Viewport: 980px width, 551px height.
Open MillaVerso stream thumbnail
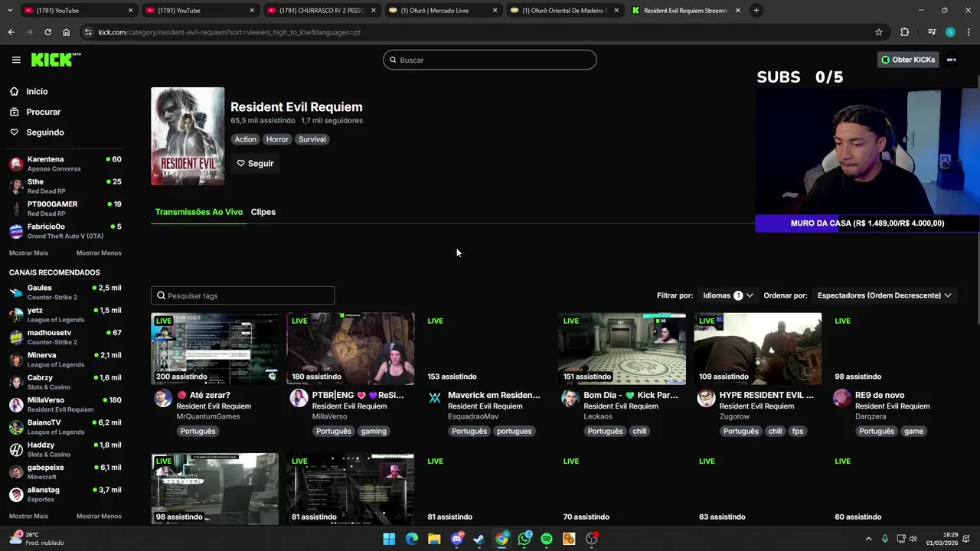(x=351, y=348)
